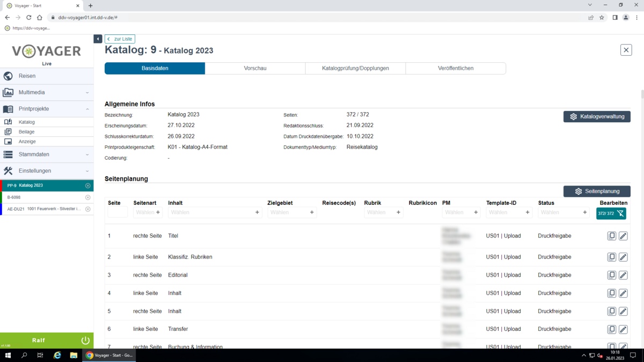Switch to the Vorschau tab
The image size is (644, 362).
tap(255, 68)
